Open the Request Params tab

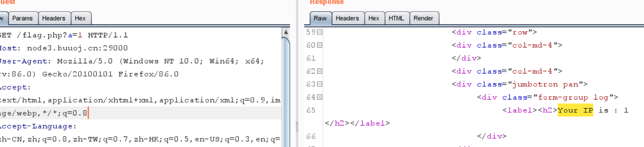[22, 18]
